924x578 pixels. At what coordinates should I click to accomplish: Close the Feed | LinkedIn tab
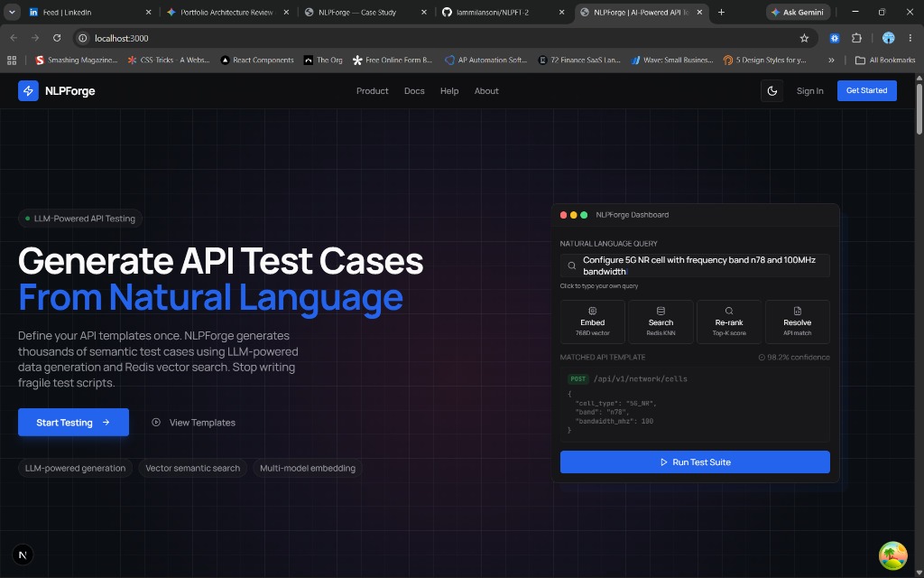pyautogui.click(x=148, y=13)
